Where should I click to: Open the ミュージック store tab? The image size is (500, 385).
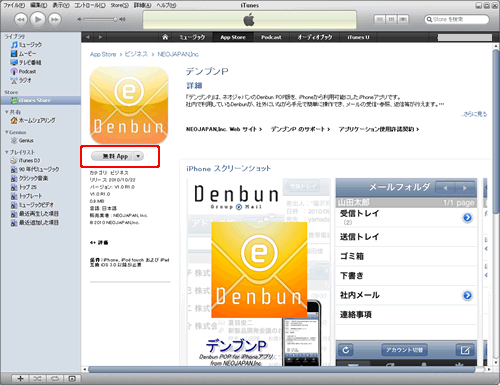coord(192,37)
